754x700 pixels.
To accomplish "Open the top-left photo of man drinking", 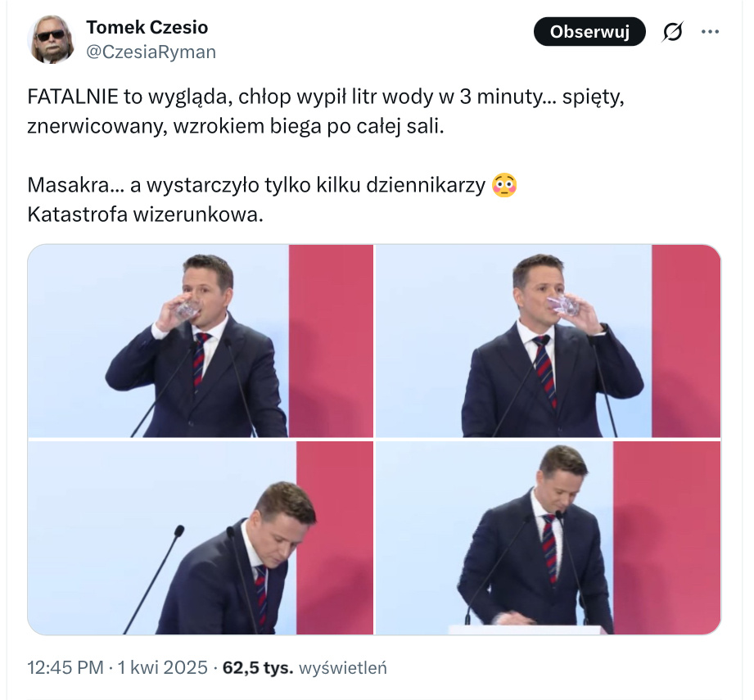I will pos(201,341).
